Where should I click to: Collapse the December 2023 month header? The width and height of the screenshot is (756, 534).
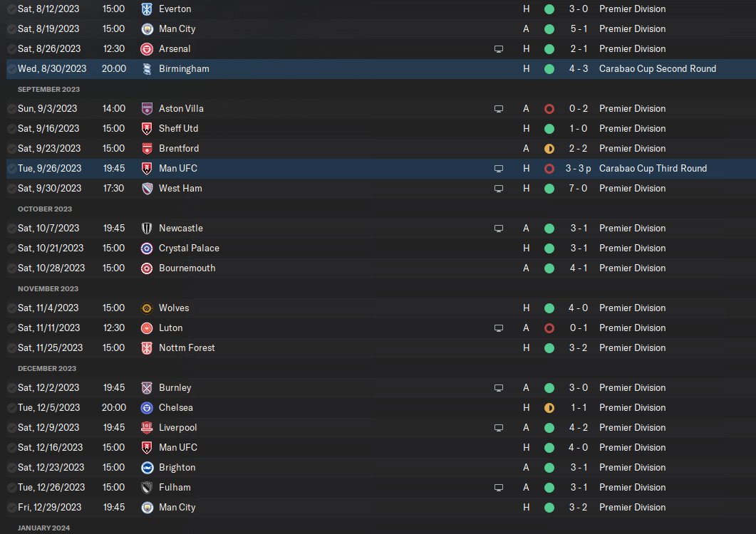(47, 368)
